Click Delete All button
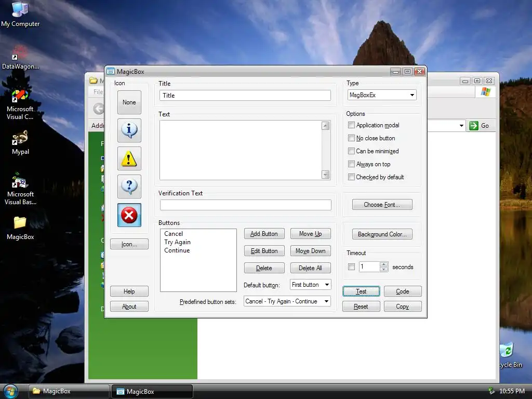532x399 pixels. click(x=311, y=268)
